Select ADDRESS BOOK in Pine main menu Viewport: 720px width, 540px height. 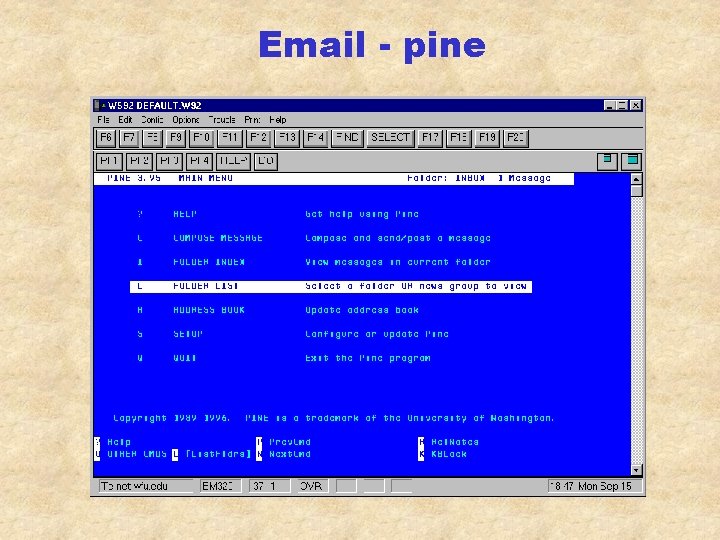(x=209, y=310)
